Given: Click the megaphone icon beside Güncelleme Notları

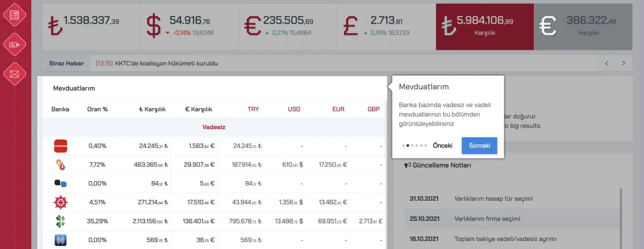Looking at the screenshot, I should 408,165.
